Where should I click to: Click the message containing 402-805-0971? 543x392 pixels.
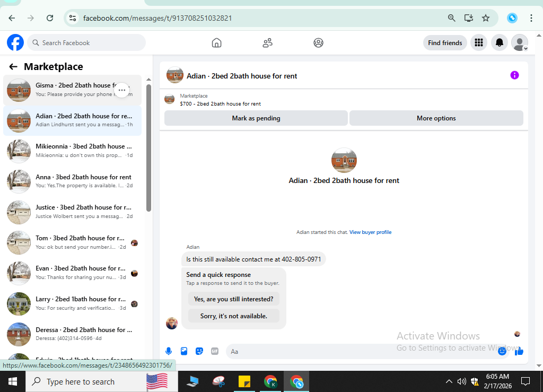tap(253, 259)
